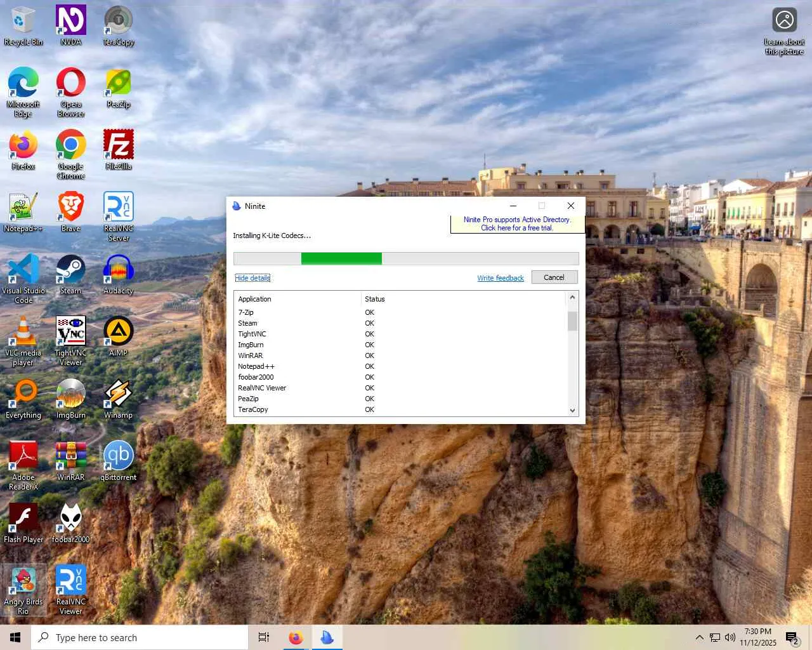Select the foobar2000 row in details list

click(x=400, y=377)
